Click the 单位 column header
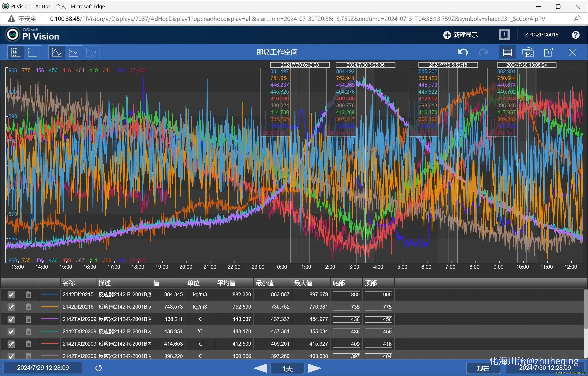The height and width of the screenshot is (376, 588). [200, 283]
